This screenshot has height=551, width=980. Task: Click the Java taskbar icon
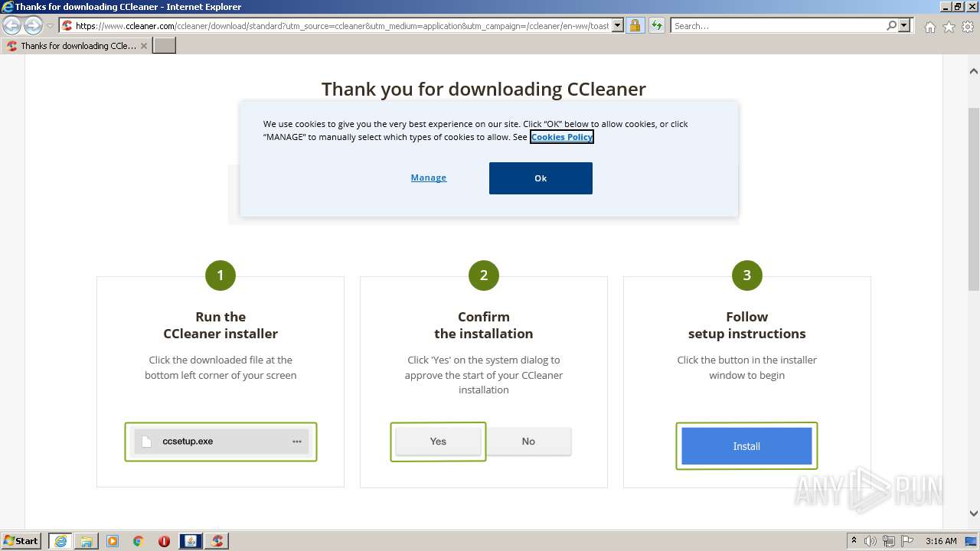pyautogui.click(x=191, y=541)
